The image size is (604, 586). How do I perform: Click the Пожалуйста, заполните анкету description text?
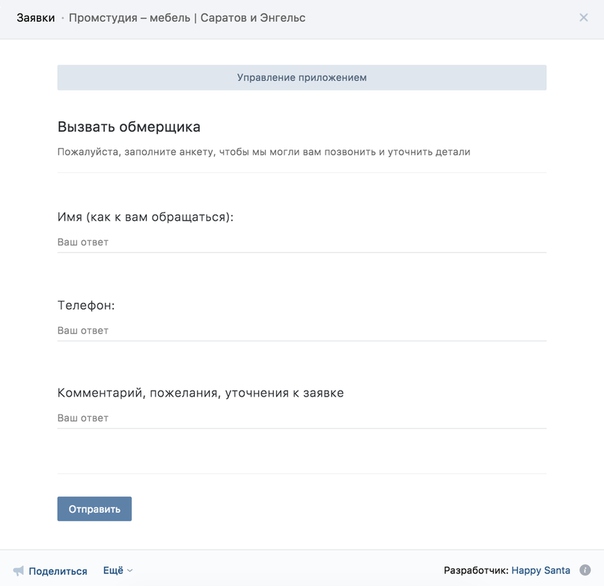(264, 152)
